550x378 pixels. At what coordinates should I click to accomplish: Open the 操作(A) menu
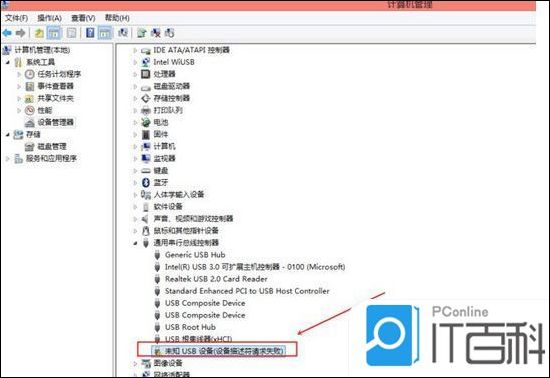pyautogui.click(x=49, y=18)
